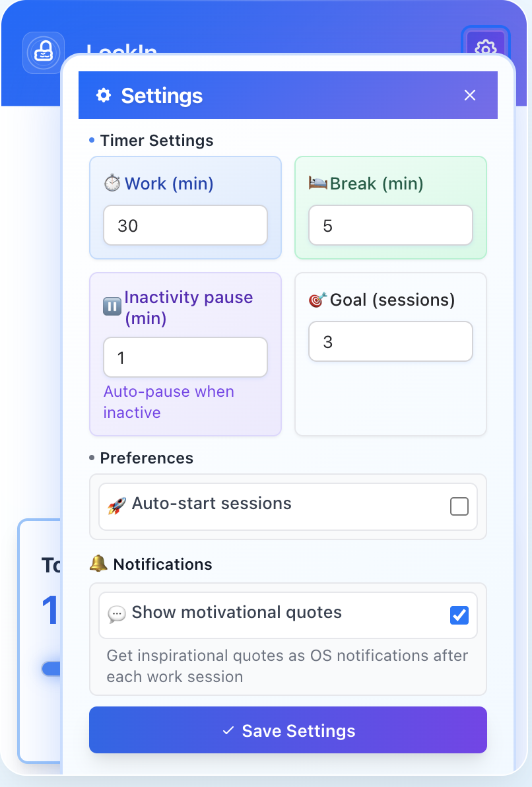
Task: Click the progress bar behind the settings panel
Action: 50,669
